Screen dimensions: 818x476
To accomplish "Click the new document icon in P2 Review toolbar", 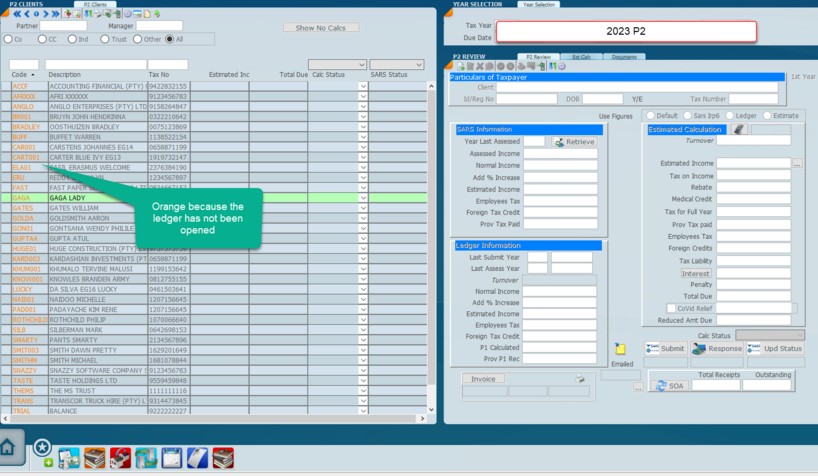I will coord(458,66).
